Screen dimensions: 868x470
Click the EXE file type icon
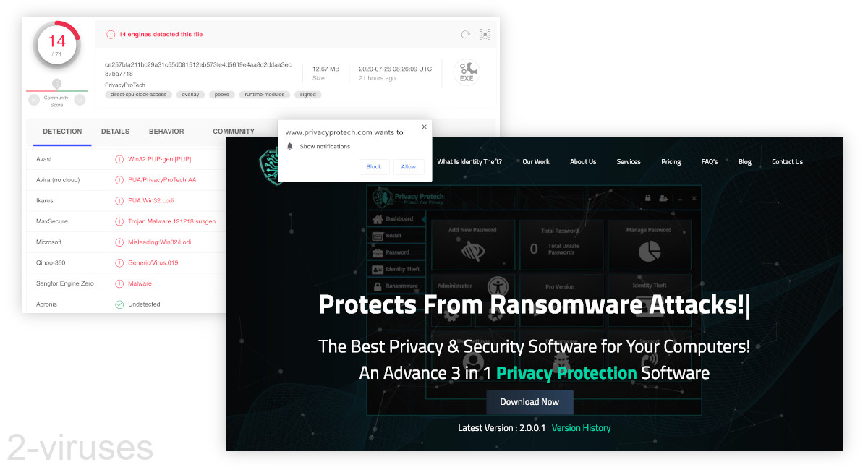tap(467, 72)
